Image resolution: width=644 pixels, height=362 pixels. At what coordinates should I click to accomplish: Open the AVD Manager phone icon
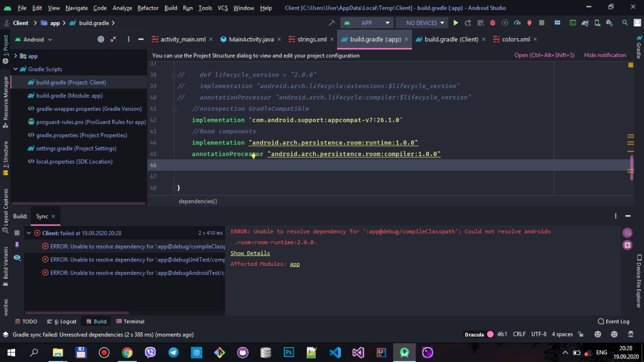point(597,23)
